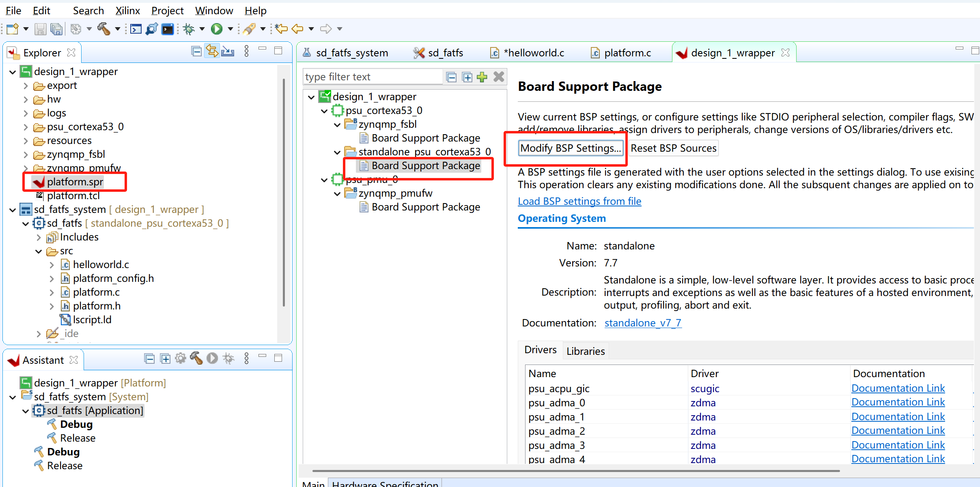Expand the hw folder in Explorer
This screenshot has width=980, height=487.
pos(26,99)
